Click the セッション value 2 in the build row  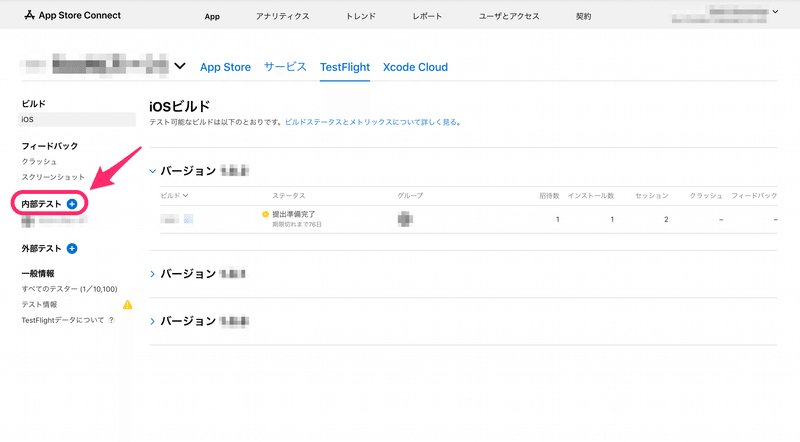[666, 219]
